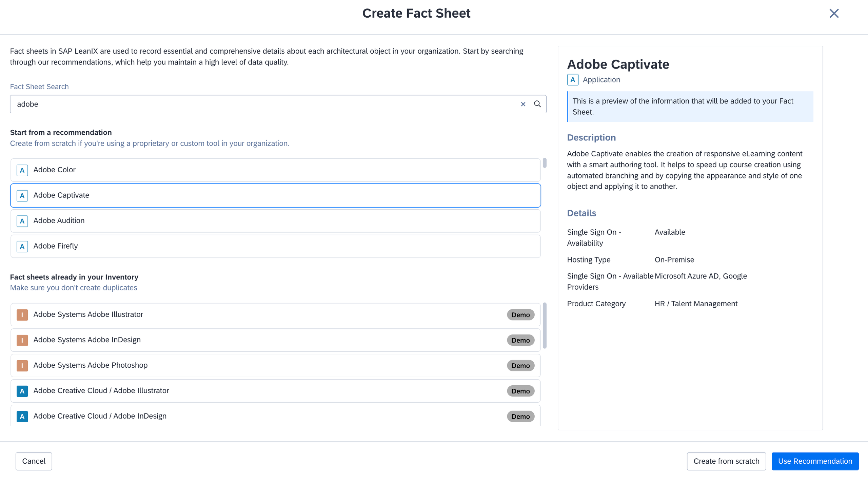Click the orange icon for Adobe Systems Adobe Illustrator
Screen dimensions: 868x481
tap(22, 315)
